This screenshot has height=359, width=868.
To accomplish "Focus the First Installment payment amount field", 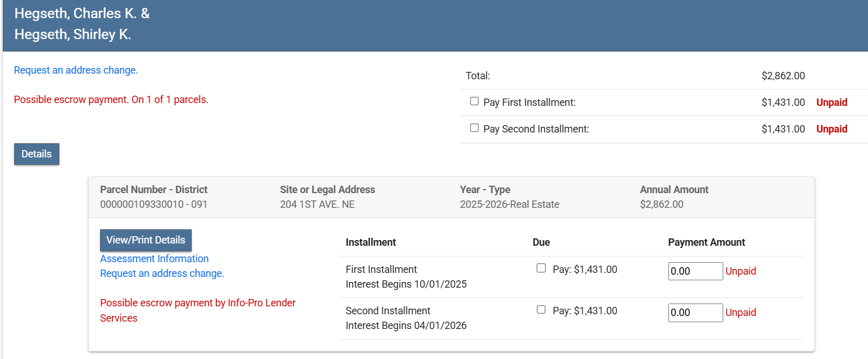I will pyautogui.click(x=695, y=271).
